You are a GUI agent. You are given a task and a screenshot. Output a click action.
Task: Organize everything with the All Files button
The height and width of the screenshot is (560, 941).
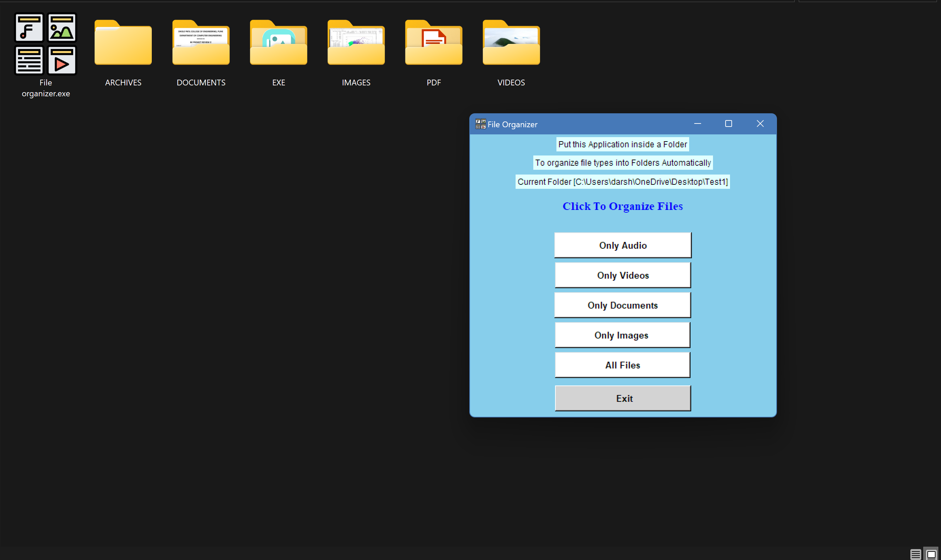622,364
